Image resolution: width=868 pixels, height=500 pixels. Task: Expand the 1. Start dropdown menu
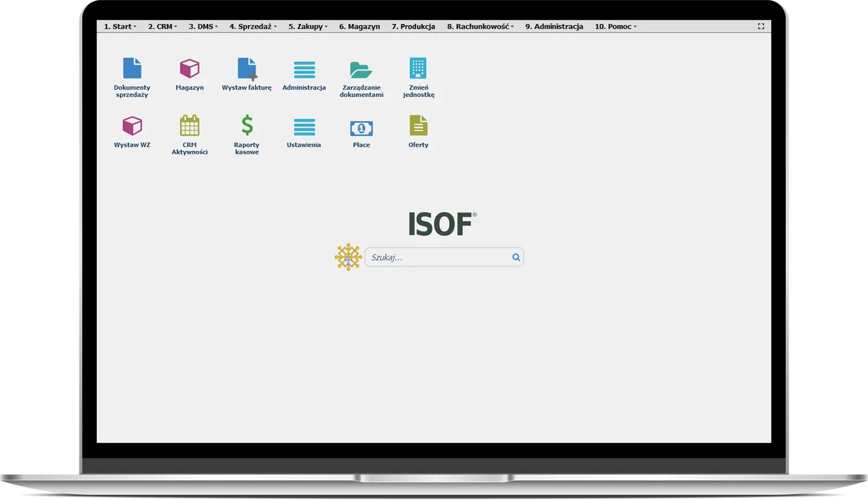[120, 27]
